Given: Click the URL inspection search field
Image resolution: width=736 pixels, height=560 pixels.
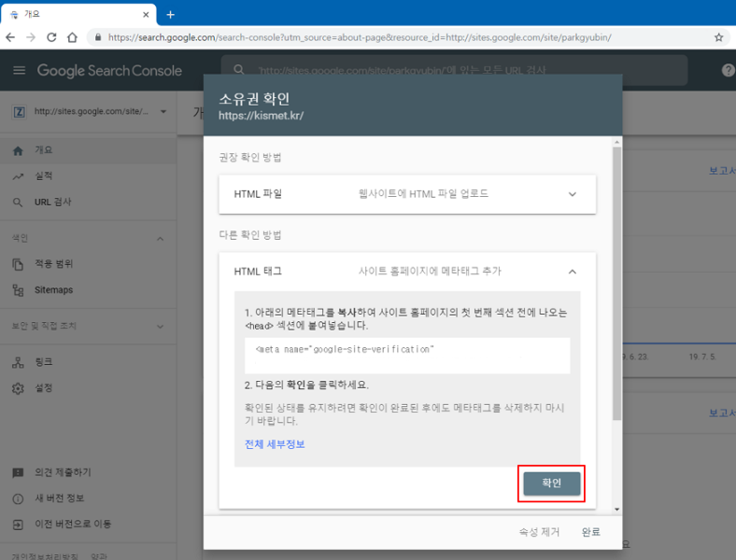Looking at the screenshot, I should tap(454, 70).
